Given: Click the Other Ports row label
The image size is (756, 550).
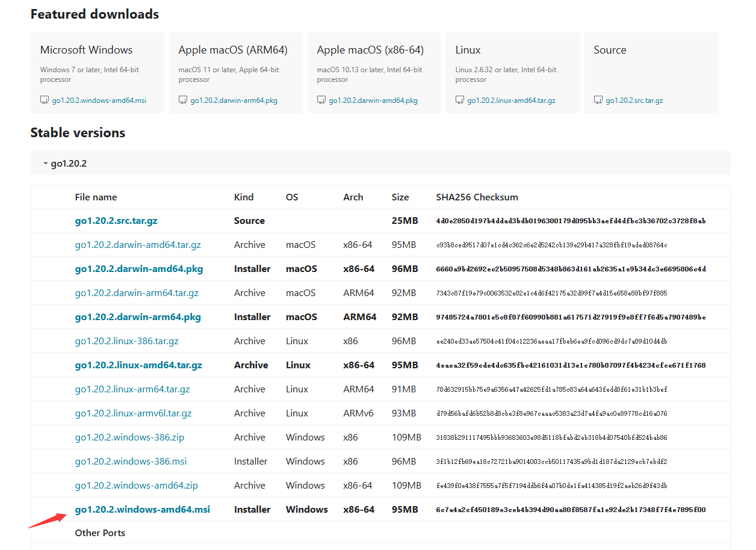Looking at the screenshot, I should [x=101, y=533].
